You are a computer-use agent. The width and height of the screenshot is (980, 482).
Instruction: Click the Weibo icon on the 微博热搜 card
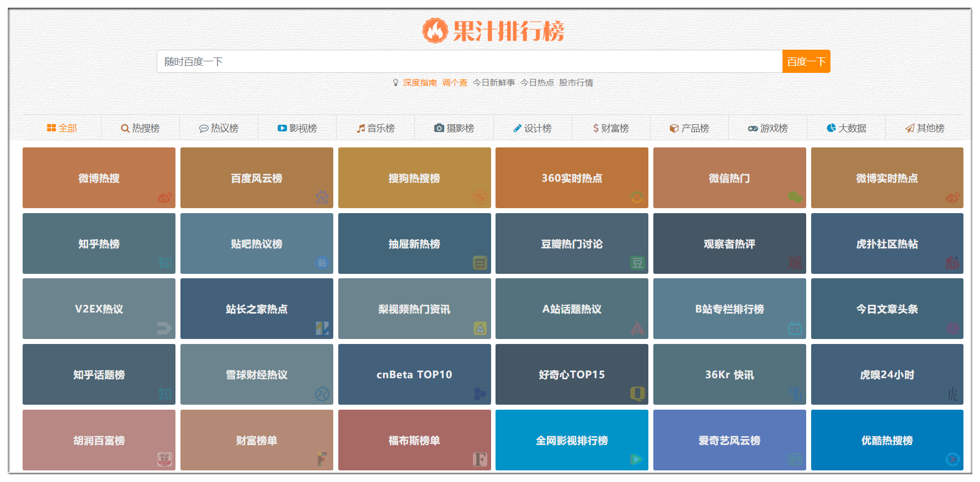pyautogui.click(x=165, y=197)
